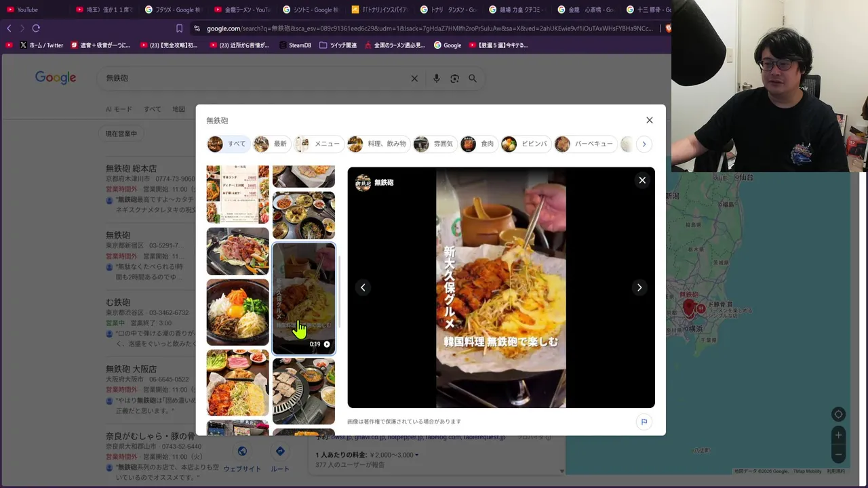Center map on my location
Viewport: 868px width, 488px height.
(x=838, y=414)
